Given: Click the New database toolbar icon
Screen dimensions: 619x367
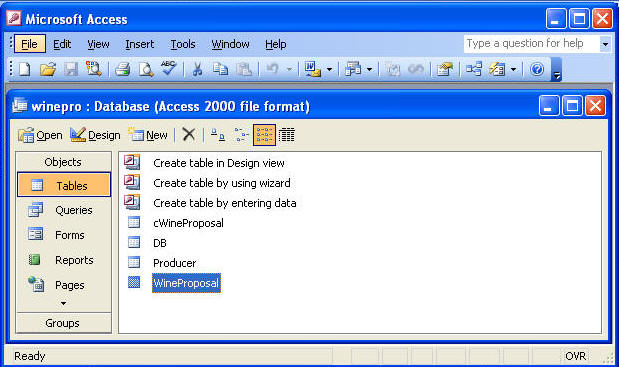Looking at the screenshot, I should (x=24, y=69).
